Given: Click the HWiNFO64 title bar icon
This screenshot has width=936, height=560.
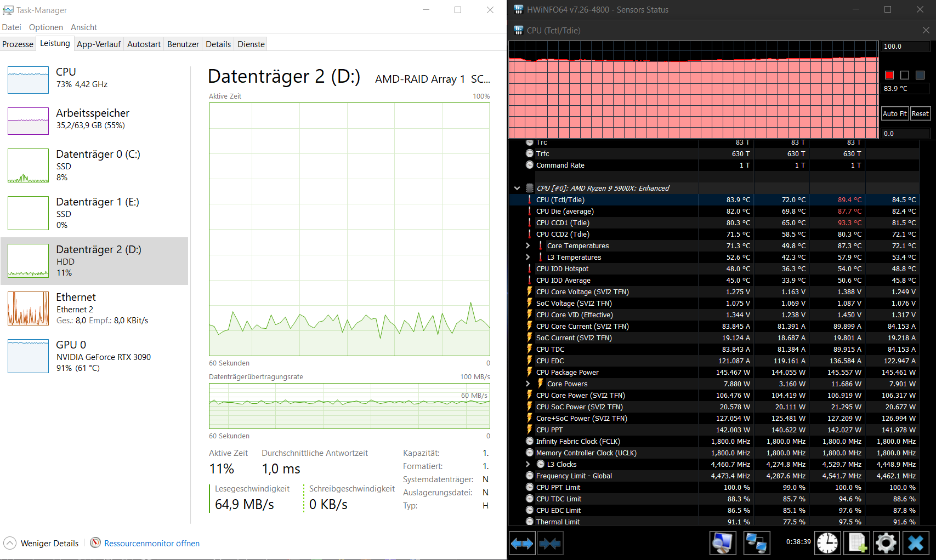Looking at the screenshot, I should coord(518,9).
